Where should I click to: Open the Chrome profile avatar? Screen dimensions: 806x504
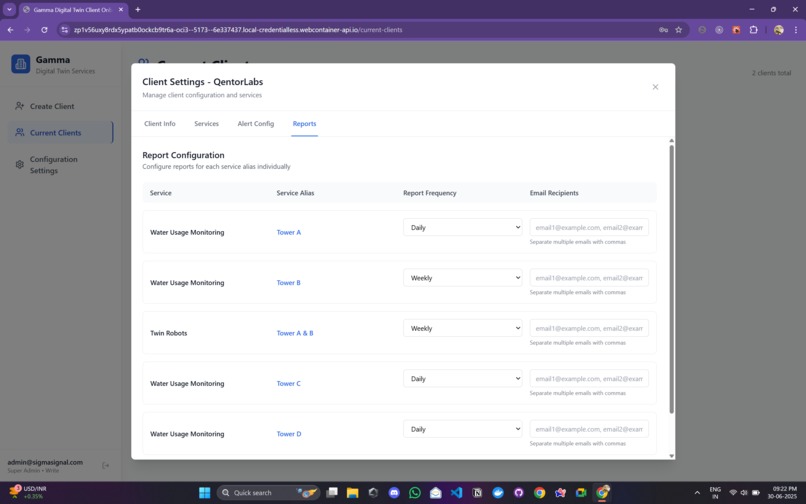click(x=779, y=30)
